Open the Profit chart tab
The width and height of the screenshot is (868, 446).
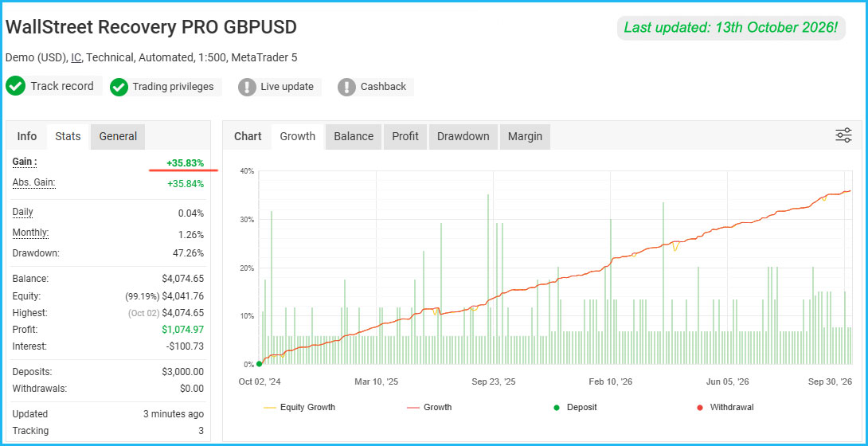[x=405, y=136]
